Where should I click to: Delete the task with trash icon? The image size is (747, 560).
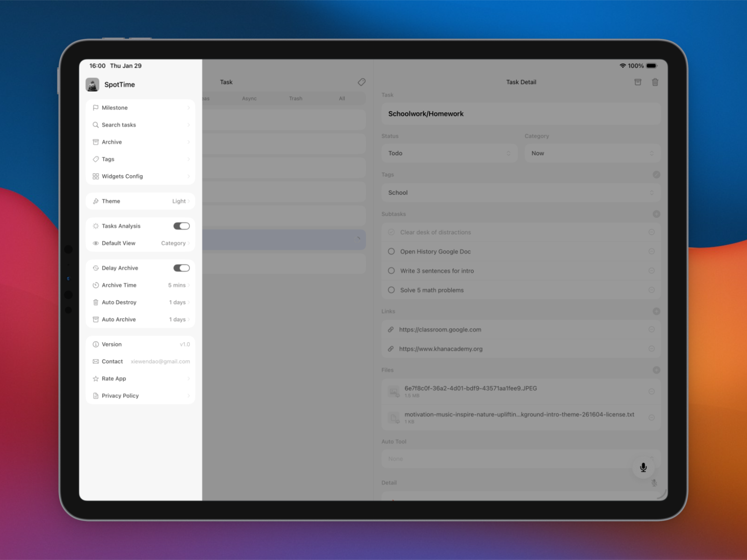tap(655, 82)
